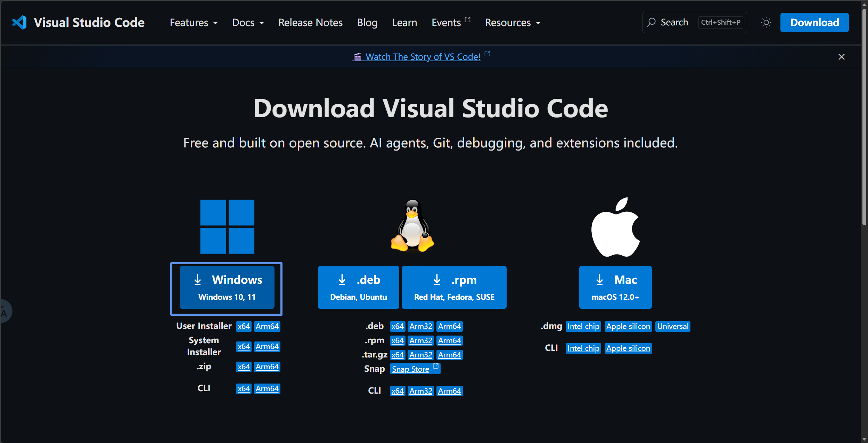Select Mac CLI Intel chip link
This screenshot has width=868, height=443.
[583, 348]
